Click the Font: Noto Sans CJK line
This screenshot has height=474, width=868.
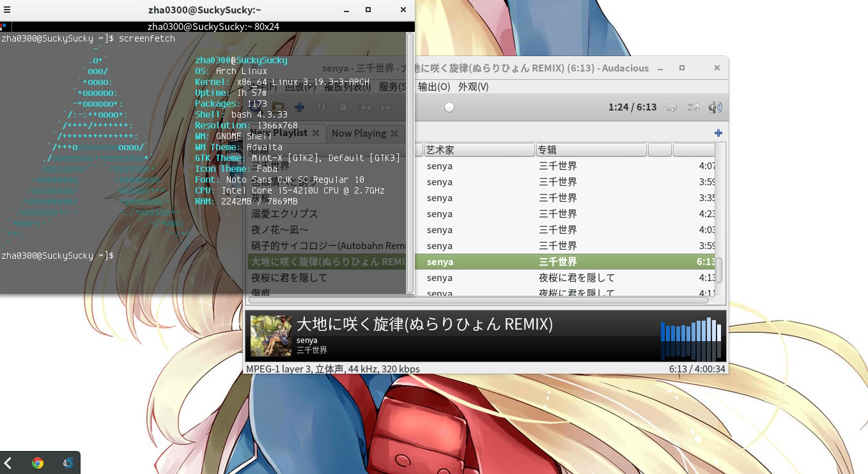click(280, 180)
